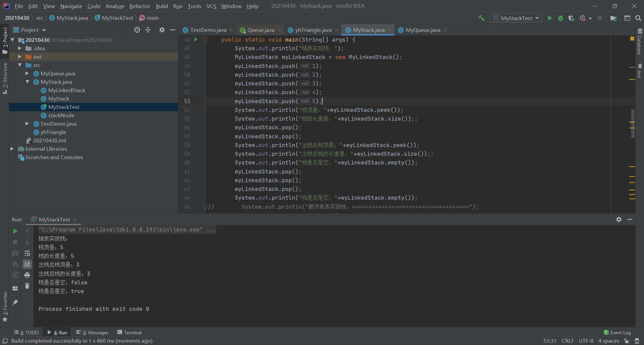The height and width of the screenshot is (345, 644).
Task: Open the Ant side panel
Action: click(640, 70)
